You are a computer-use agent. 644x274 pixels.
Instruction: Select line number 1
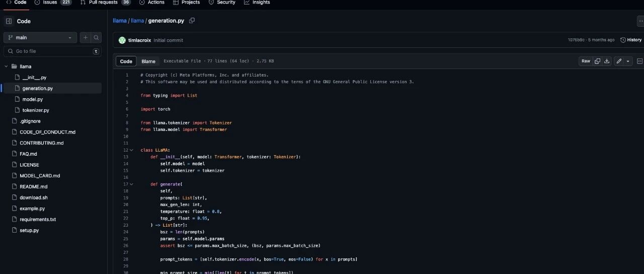click(x=127, y=75)
